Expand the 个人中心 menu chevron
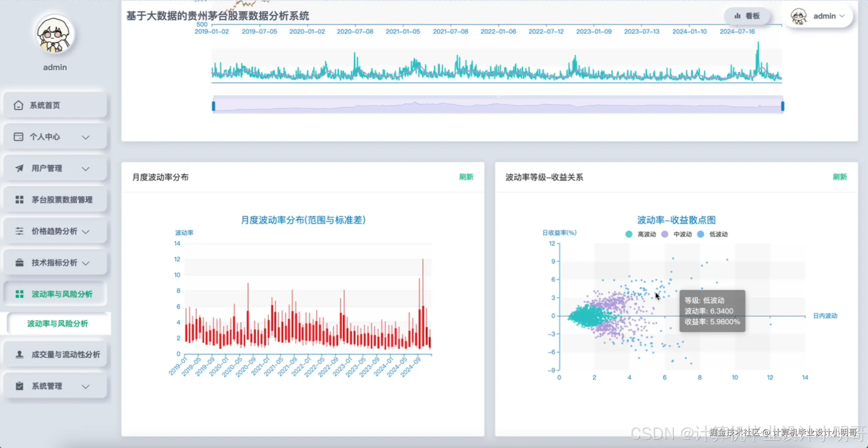Image resolution: width=868 pixels, height=448 pixels. pos(86,137)
